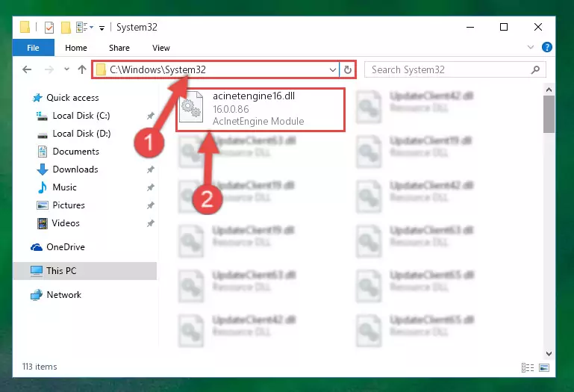Click Properties icon in quick access toolbar
The height and width of the screenshot is (392, 574).
pyautogui.click(x=49, y=28)
